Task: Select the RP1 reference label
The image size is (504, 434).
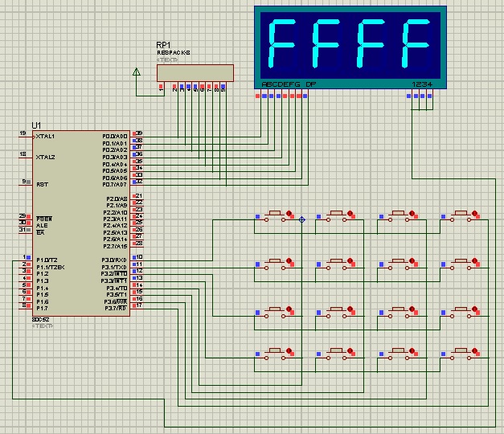Action: pyautogui.click(x=163, y=45)
